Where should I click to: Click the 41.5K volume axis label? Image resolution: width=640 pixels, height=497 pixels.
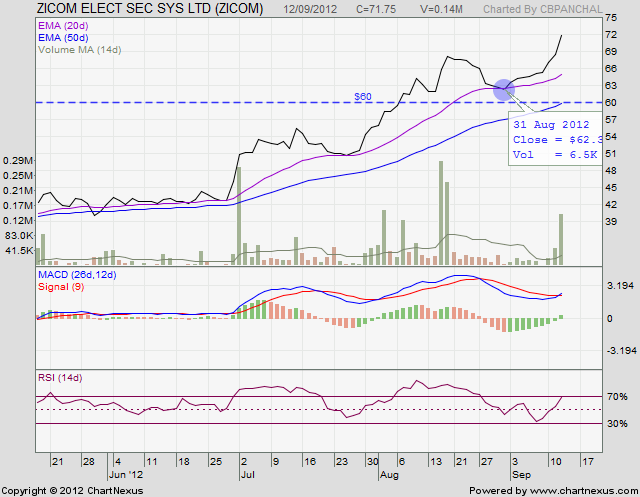click(x=19, y=251)
